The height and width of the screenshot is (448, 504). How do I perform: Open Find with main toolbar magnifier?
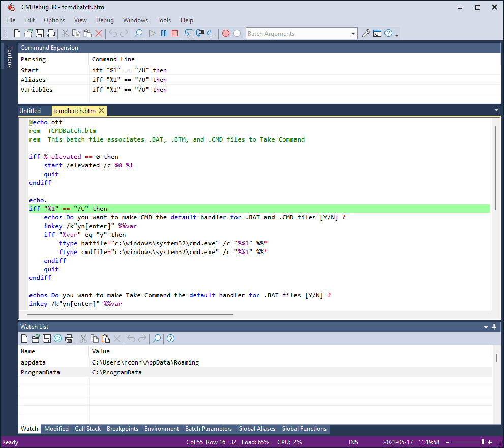click(x=138, y=33)
